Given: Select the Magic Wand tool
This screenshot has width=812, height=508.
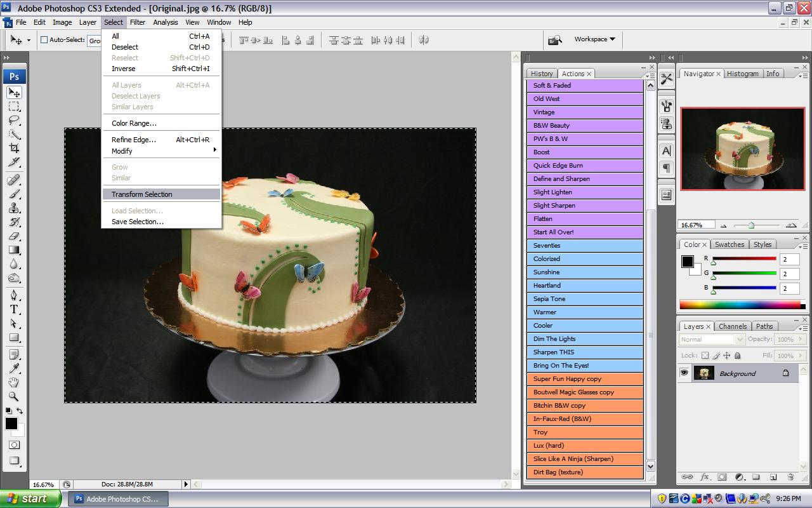Looking at the screenshot, I should coord(14,134).
